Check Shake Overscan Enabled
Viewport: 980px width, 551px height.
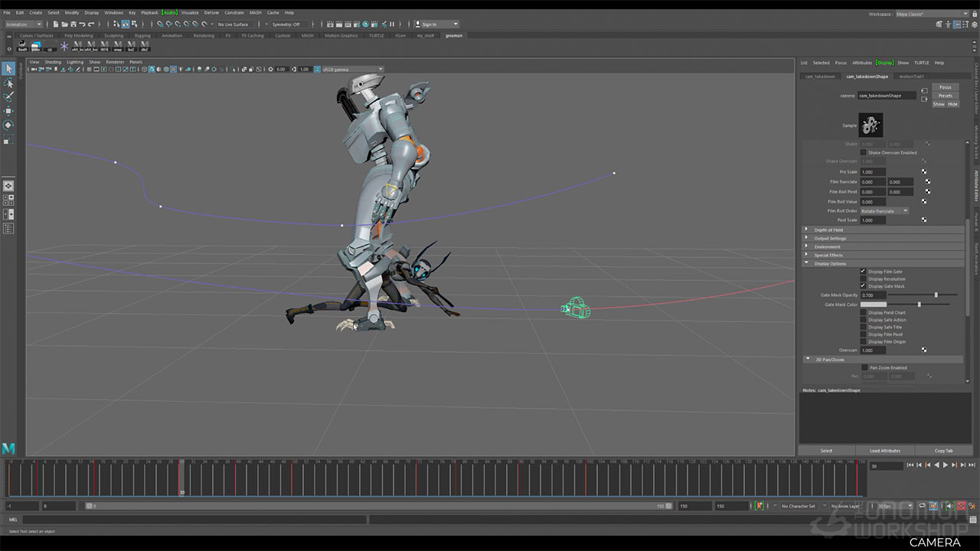(863, 152)
